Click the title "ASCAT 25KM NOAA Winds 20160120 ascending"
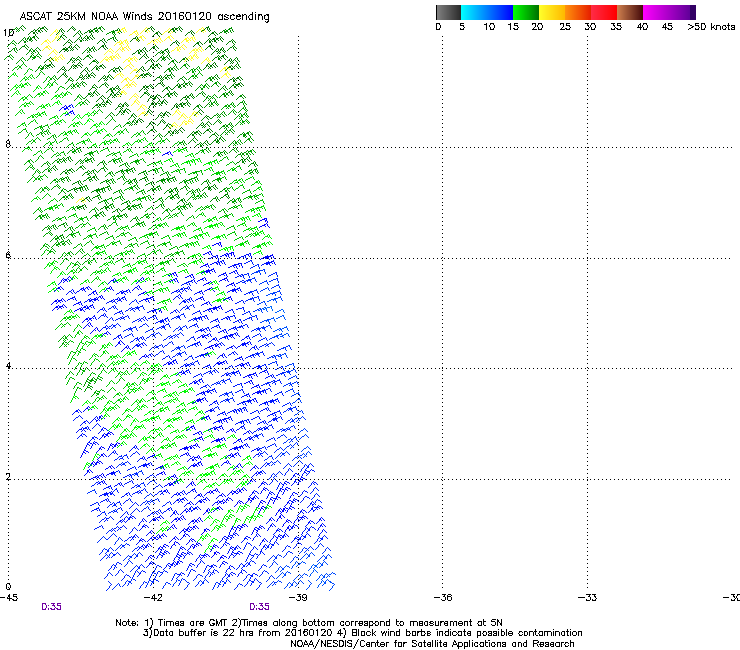Image resolution: width=740 pixels, height=650 pixels. [x=144, y=17]
